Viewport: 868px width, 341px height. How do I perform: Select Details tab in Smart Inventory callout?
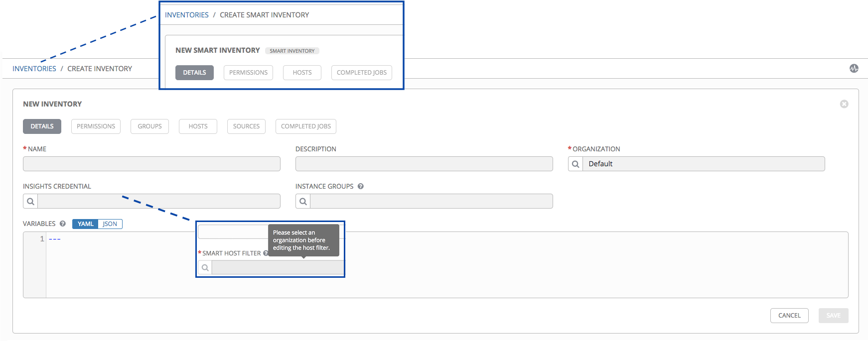click(x=194, y=73)
